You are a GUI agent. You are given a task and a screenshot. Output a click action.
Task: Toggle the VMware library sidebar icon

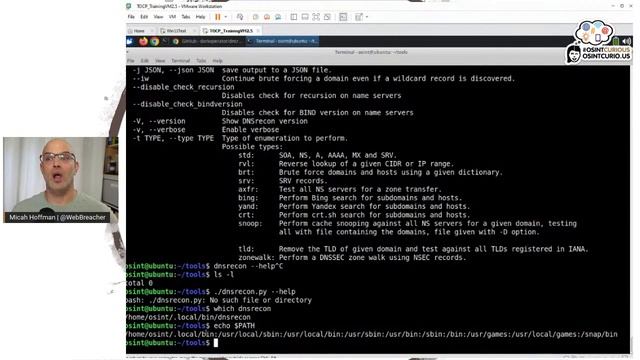[x=293, y=17]
